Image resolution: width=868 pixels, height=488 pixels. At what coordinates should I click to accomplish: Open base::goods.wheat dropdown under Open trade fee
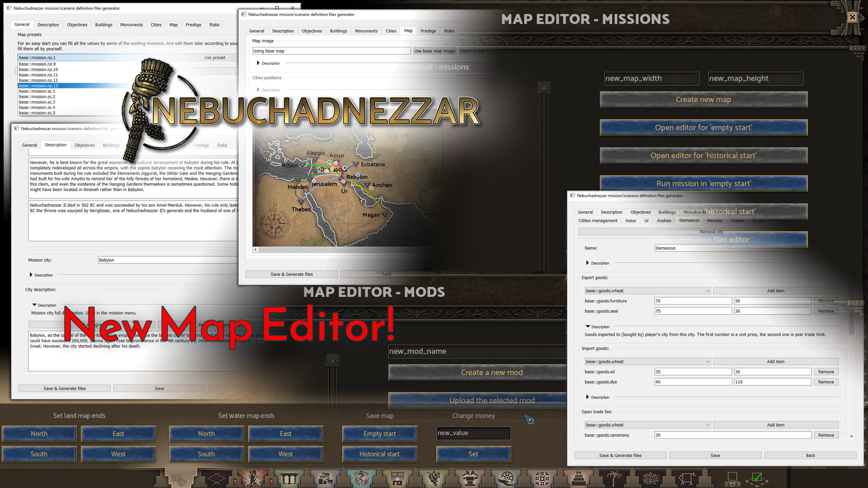(x=648, y=425)
